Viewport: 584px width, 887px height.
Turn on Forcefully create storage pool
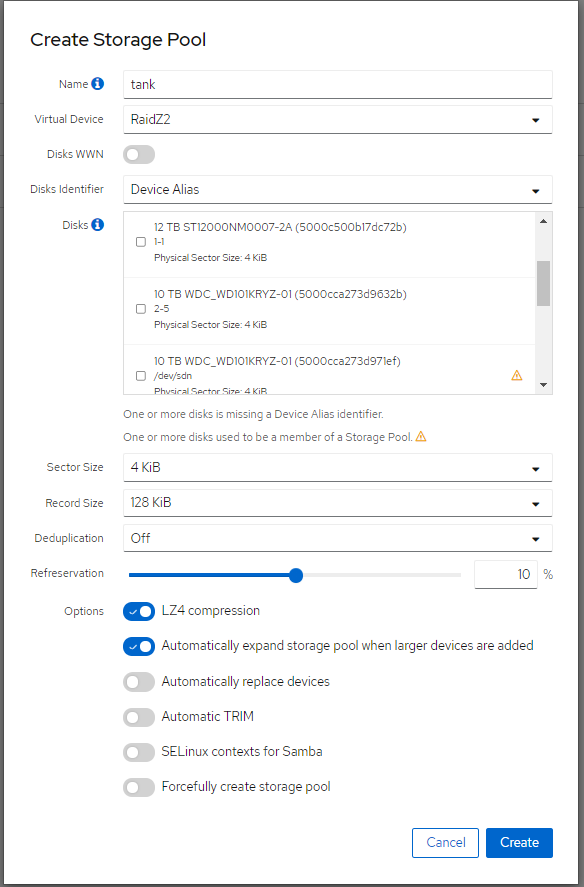point(139,787)
